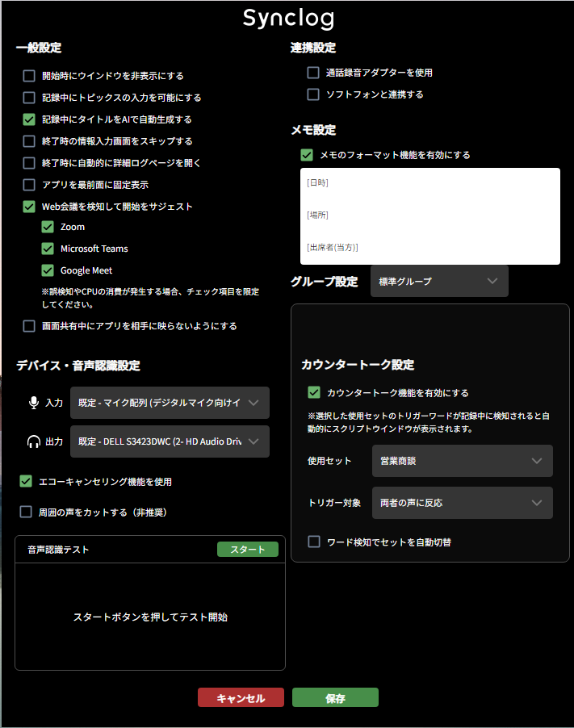Click inside the memo format text area
Screen dimensions: 574x728
(430, 216)
